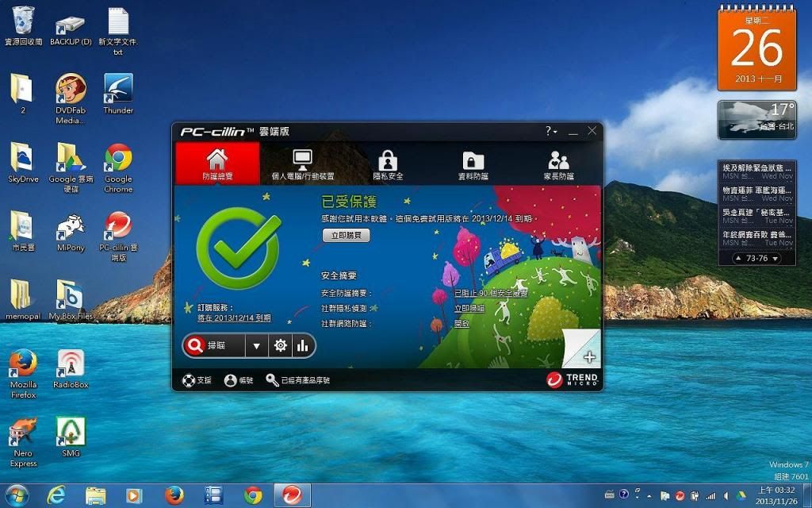Screen dimensions: 812x508
Task: Open PC-cillin settings gear icon
Action: coord(280,346)
